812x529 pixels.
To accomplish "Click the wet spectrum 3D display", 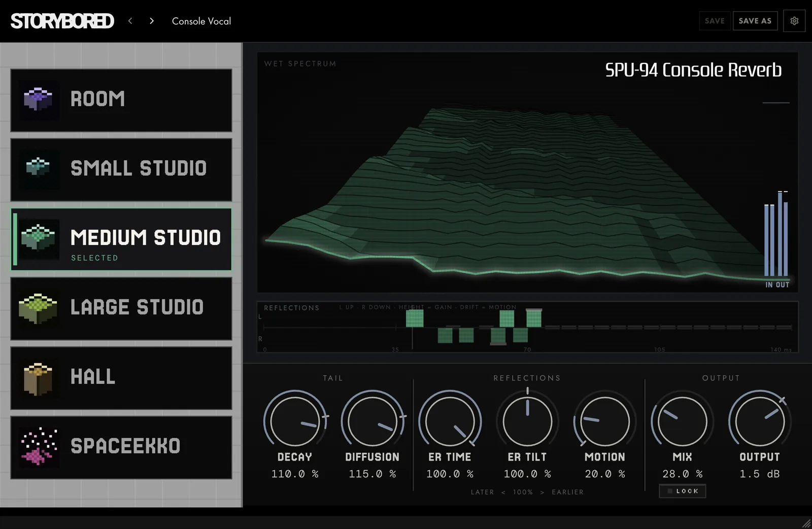I will (x=528, y=172).
